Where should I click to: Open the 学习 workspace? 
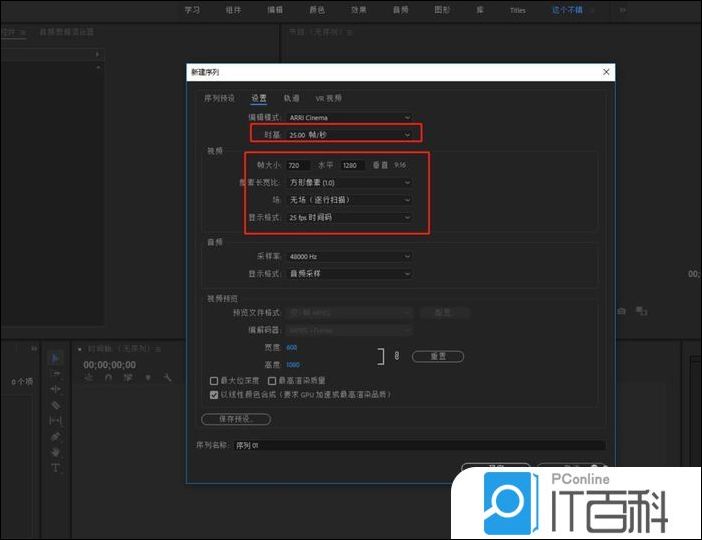(x=193, y=10)
